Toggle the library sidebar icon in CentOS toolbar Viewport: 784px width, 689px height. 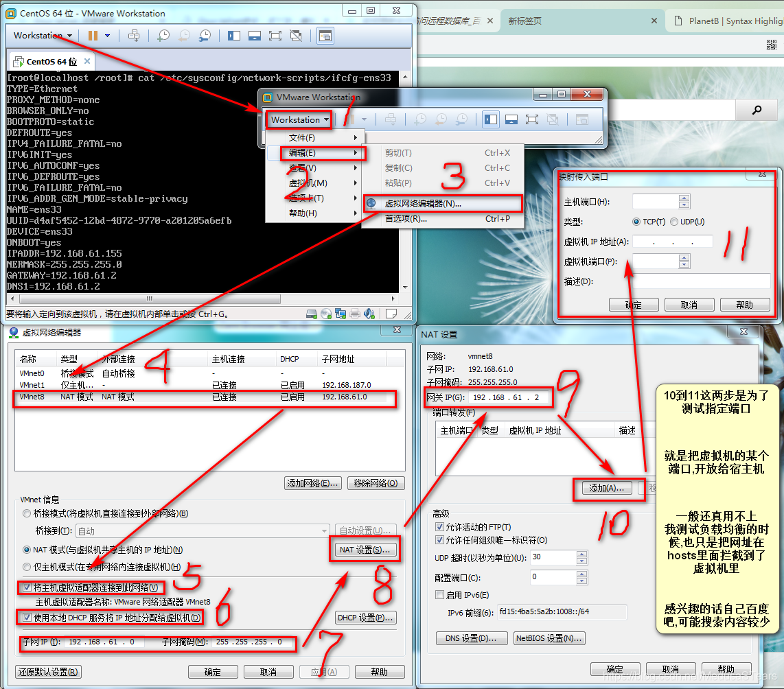coord(234,36)
